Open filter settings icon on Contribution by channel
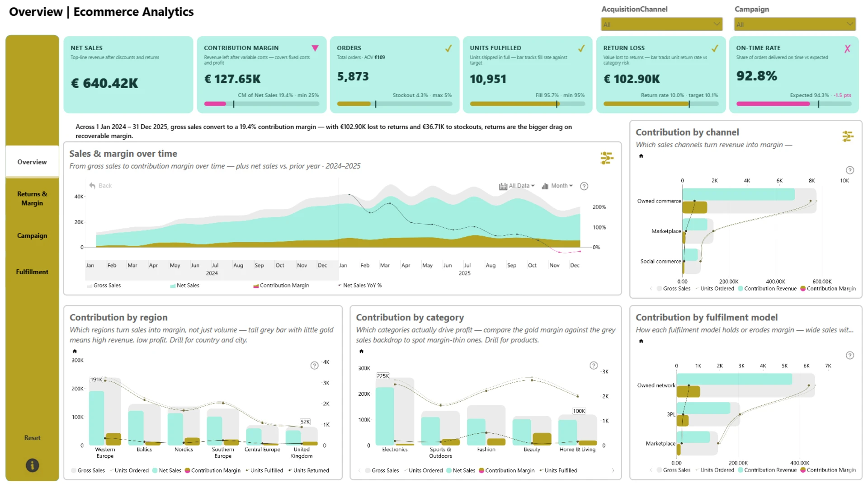 coord(848,136)
